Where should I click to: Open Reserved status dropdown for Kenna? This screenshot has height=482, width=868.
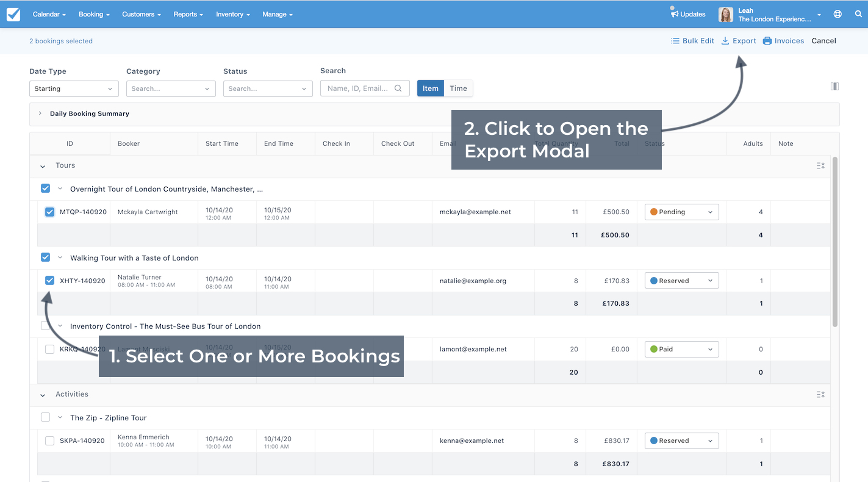pyautogui.click(x=681, y=441)
